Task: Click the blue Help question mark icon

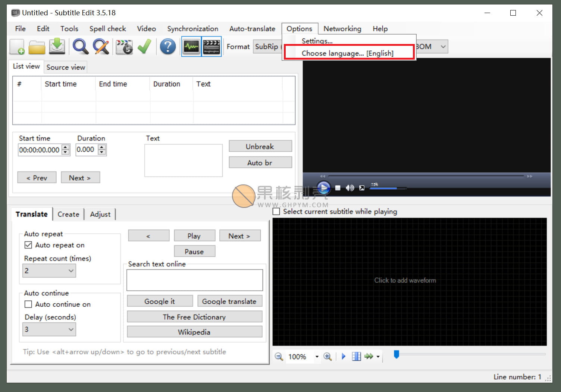Action: click(168, 47)
